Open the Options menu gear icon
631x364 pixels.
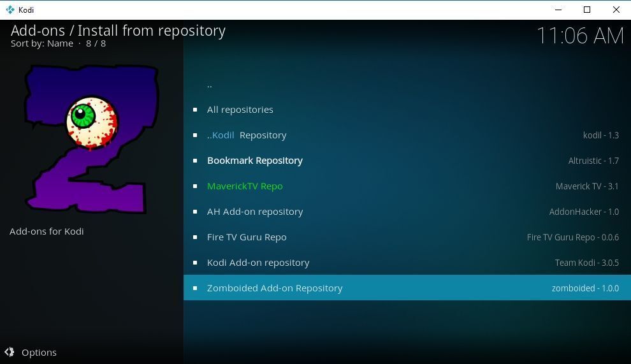(x=10, y=353)
